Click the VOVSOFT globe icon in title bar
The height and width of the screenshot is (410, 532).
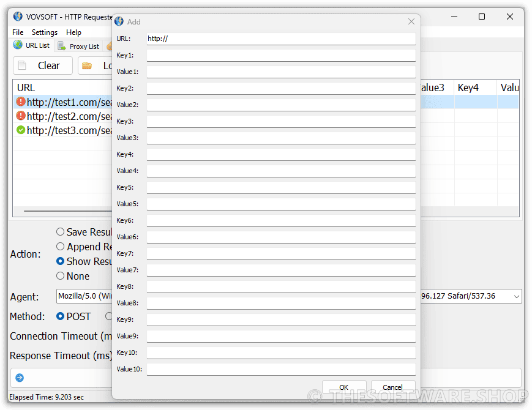(x=18, y=17)
